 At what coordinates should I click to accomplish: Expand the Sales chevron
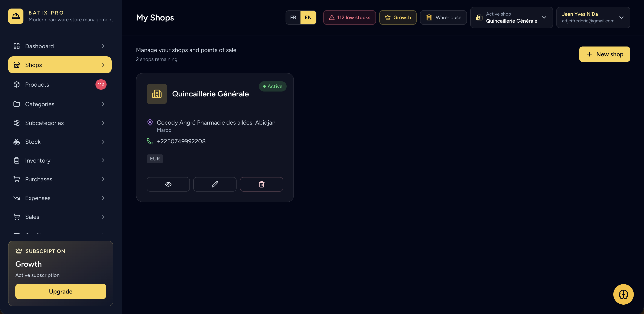pos(103,217)
